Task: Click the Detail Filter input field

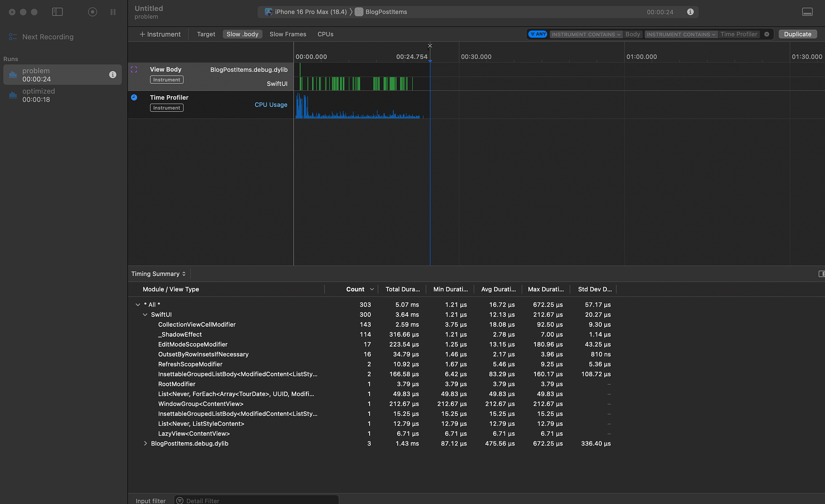Action: pyautogui.click(x=256, y=501)
